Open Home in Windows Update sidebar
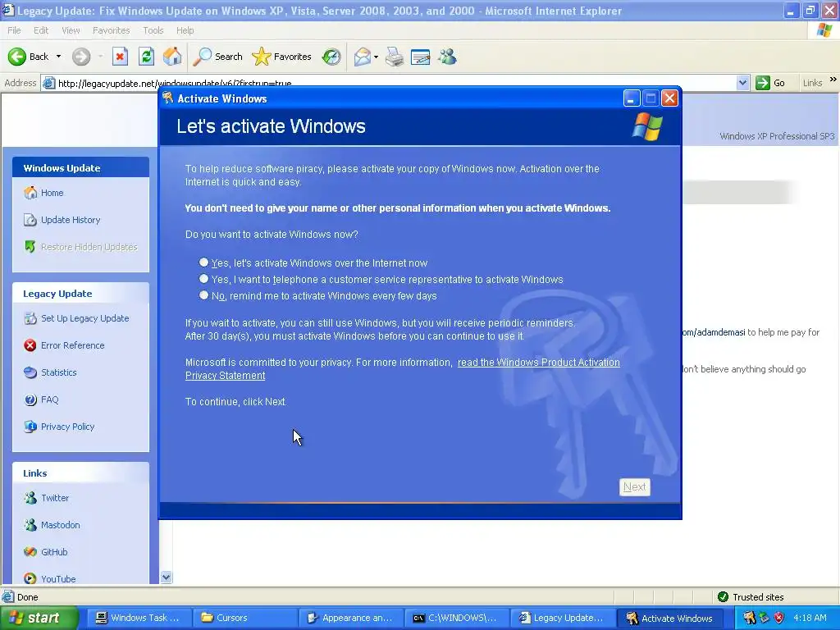The width and height of the screenshot is (840, 630). (44, 193)
